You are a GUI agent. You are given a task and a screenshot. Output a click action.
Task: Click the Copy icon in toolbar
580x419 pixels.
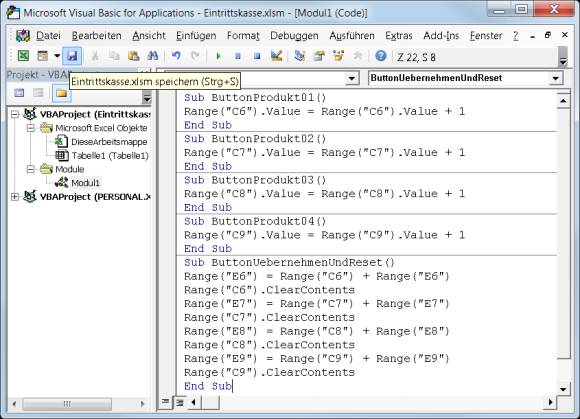tap(114, 56)
